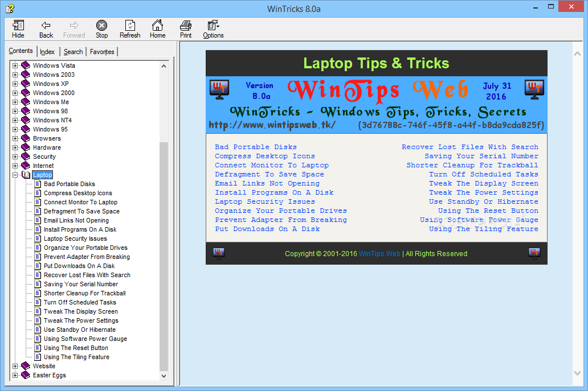Image resolution: width=588 pixels, height=391 pixels.
Task: Open WinTips Web link in copyright footer
Action: (379, 253)
